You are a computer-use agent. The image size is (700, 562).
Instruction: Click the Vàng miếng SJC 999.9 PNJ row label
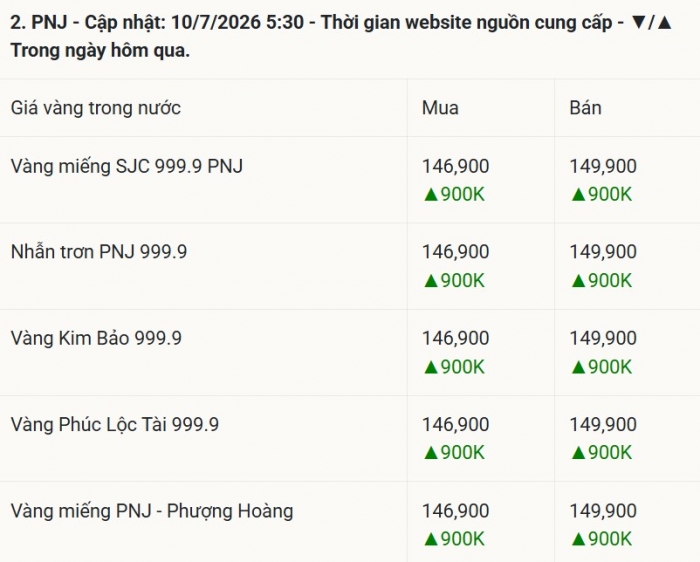pyautogui.click(x=127, y=167)
